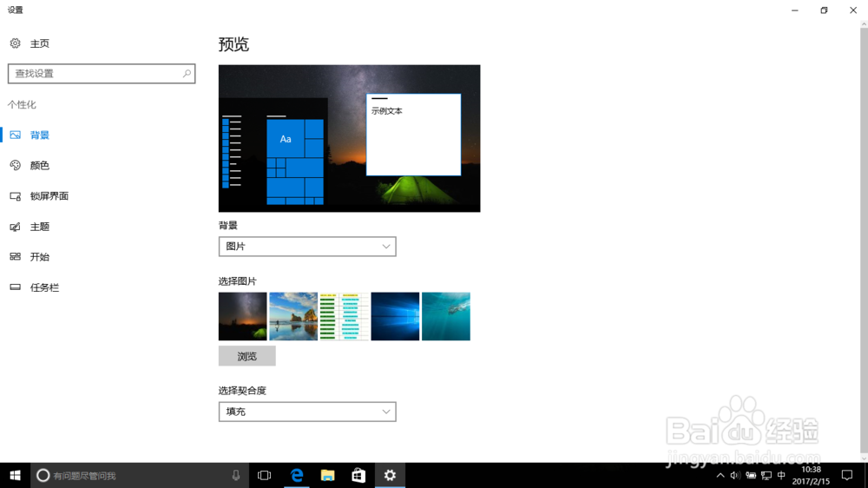Choose the green text list wallpaper thumbnail
Screen dimensions: 868x488
click(345, 316)
